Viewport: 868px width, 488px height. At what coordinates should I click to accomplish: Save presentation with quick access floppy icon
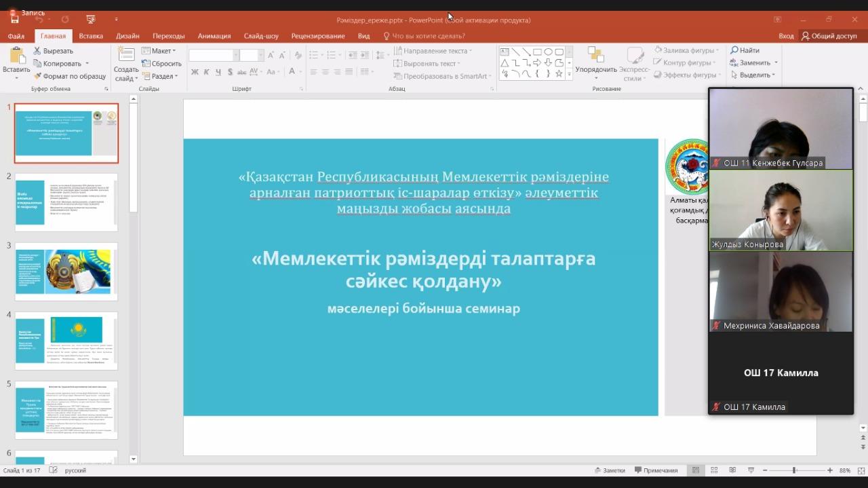pos(14,20)
